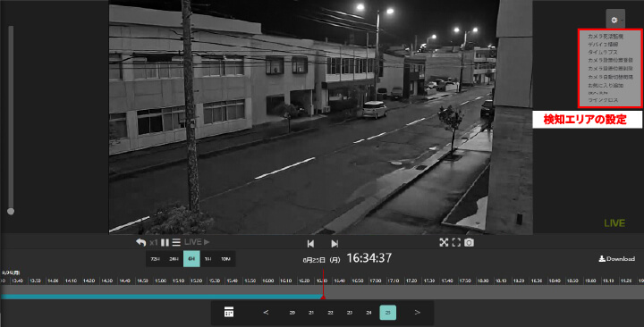
Task: Select day 21 in date strip
Action: tap(311, 313)
